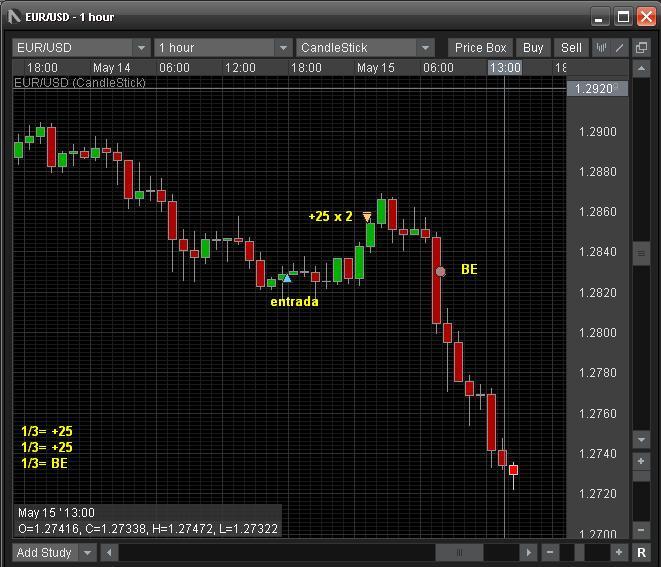Click the vertical scrollbar up arrow
Screen dimensions: 661x567
pos(642,68)
